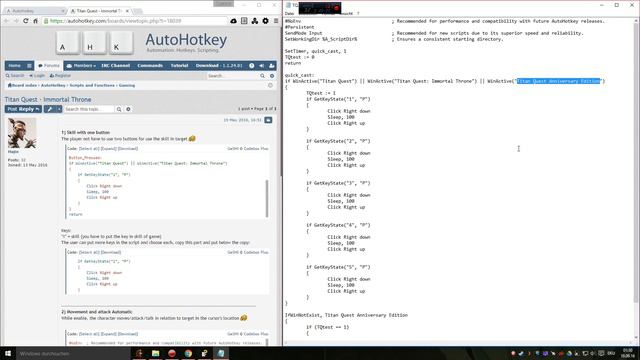Screen dimensions: 640x360
Task: Open the cloud extension in browser toolbar
Action: point(233,21)
